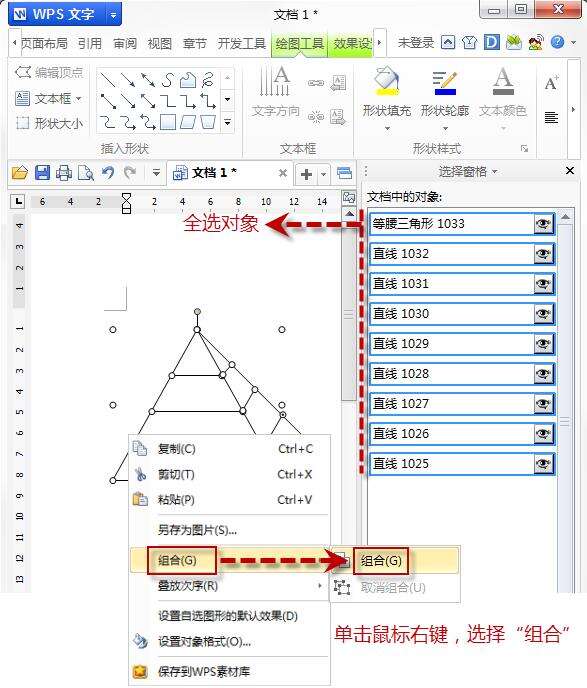Switch to the 页面布局 tab
The height and width of the screenshot is (688, 587).
(x=44, y=43)
